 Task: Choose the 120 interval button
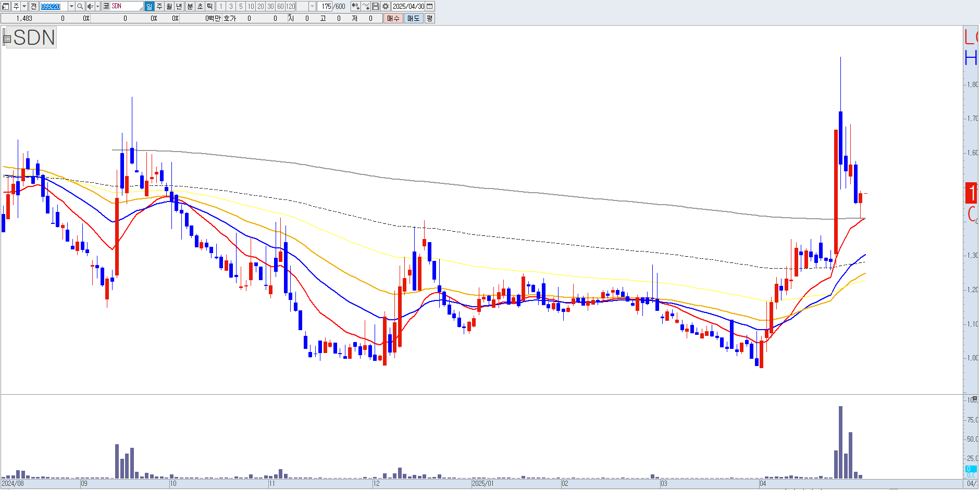pyautogui.click(x=290, y=6)
